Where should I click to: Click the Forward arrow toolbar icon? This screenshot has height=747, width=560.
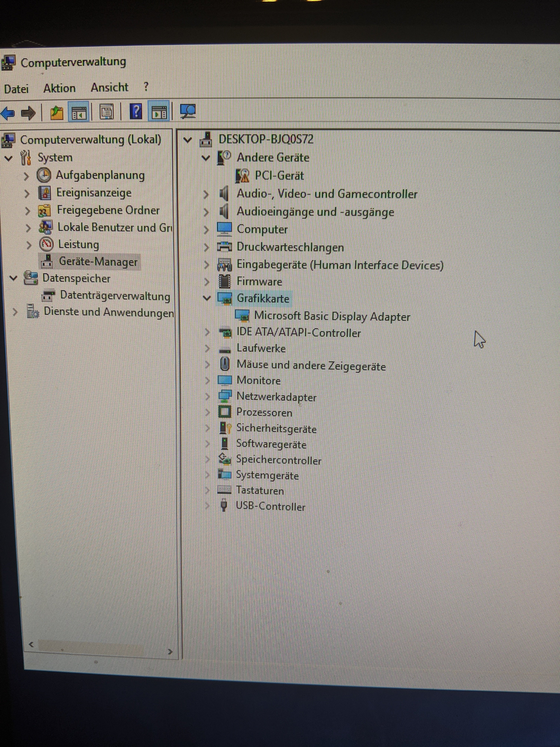coord(28,113)
